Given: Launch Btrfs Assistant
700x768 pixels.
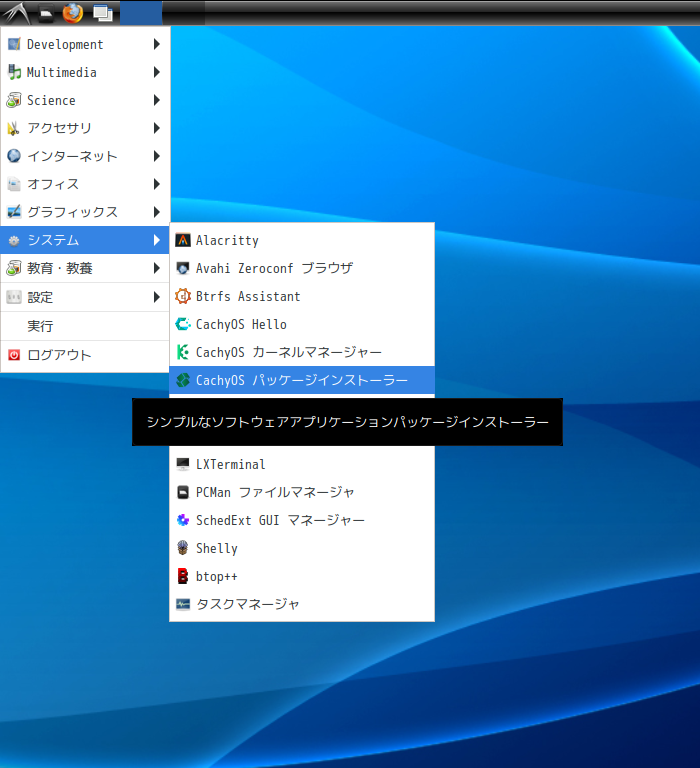Looking at the screenshot, I should [302, 296].
